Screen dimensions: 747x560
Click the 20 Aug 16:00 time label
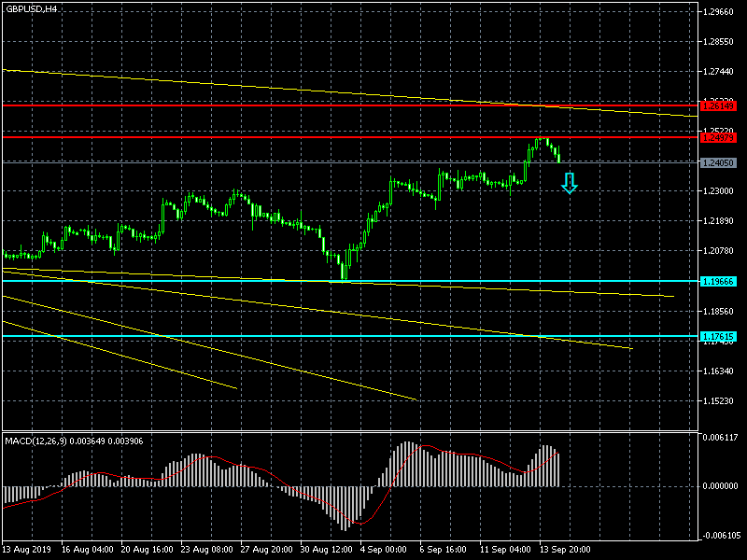148,550
